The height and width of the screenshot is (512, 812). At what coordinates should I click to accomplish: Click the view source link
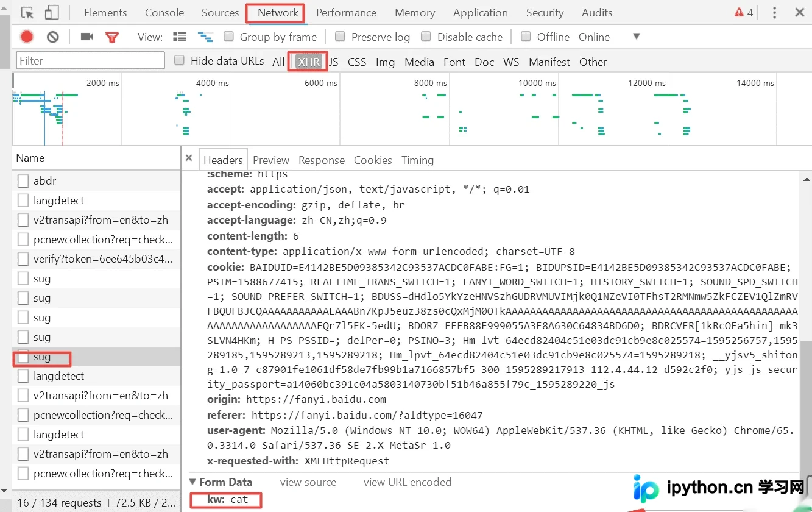pyautogui.click(x=308, y=482)
